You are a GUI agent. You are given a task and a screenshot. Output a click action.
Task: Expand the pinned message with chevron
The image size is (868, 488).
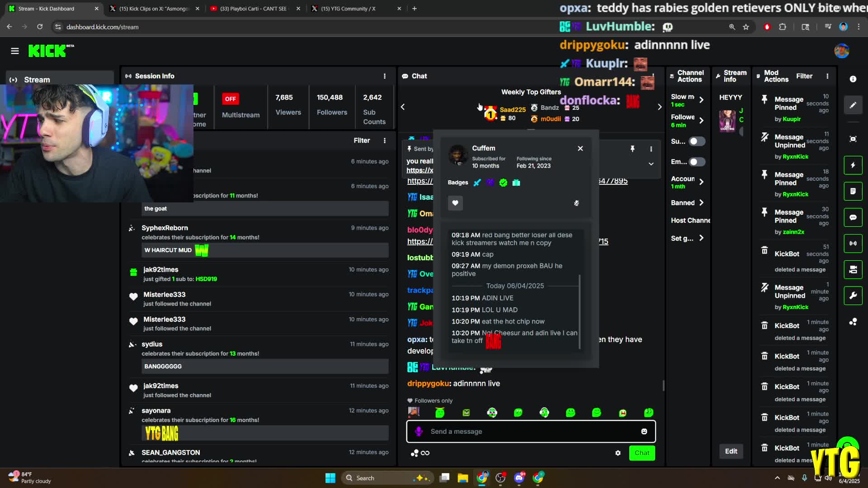[651, 164]
